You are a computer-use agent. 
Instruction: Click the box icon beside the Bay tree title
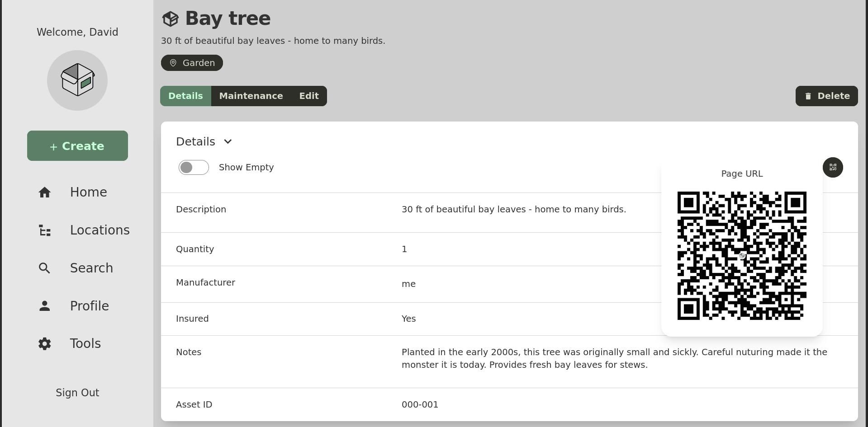(171, 18)
